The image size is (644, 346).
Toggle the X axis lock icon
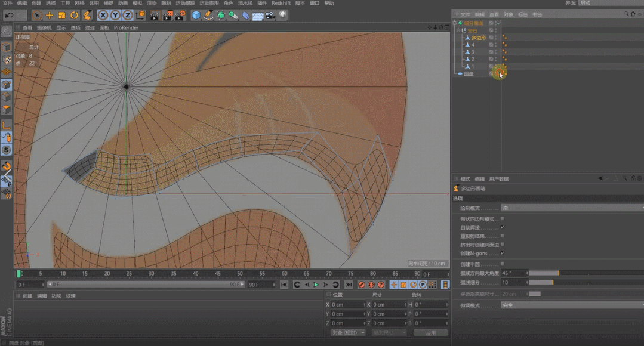[x=103, y=15]
